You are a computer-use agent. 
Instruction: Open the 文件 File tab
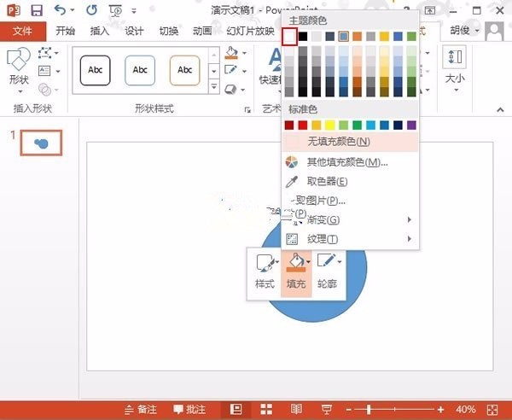pyautogui.click(x=23, y=32)
